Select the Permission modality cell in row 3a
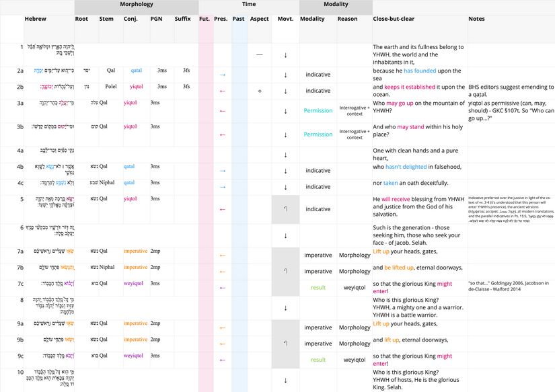This screenshot has height=392, width=555. (x=318, y=110)
